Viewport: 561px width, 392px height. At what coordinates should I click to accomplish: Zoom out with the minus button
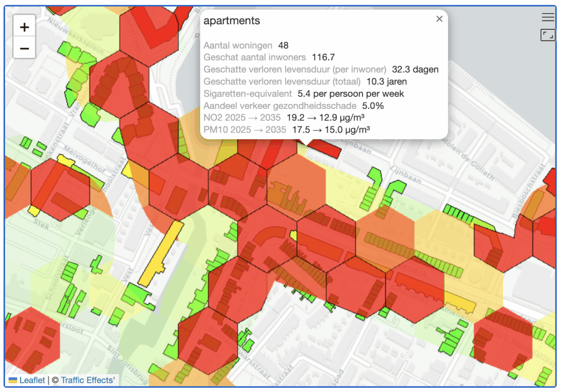point(24,48)
